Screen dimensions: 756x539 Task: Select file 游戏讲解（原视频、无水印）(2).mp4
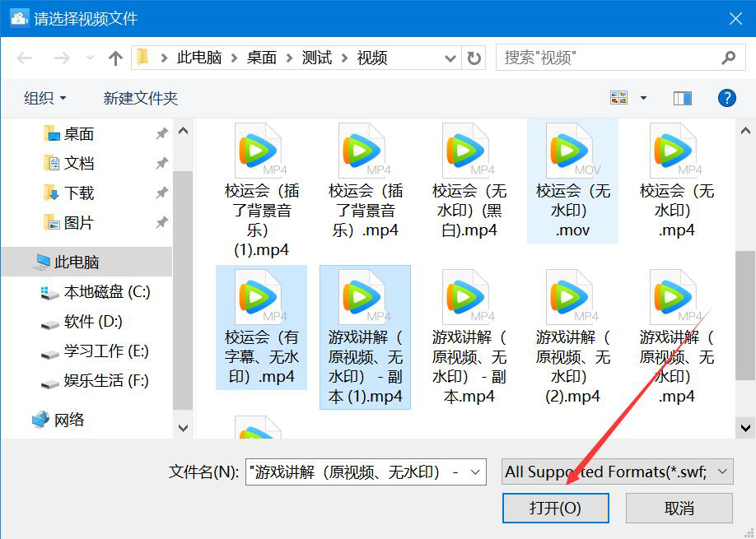[x=573, y=337]
